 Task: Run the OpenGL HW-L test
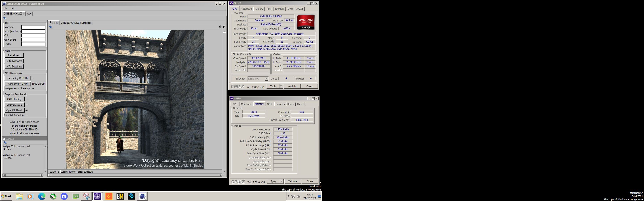point(14,110)
